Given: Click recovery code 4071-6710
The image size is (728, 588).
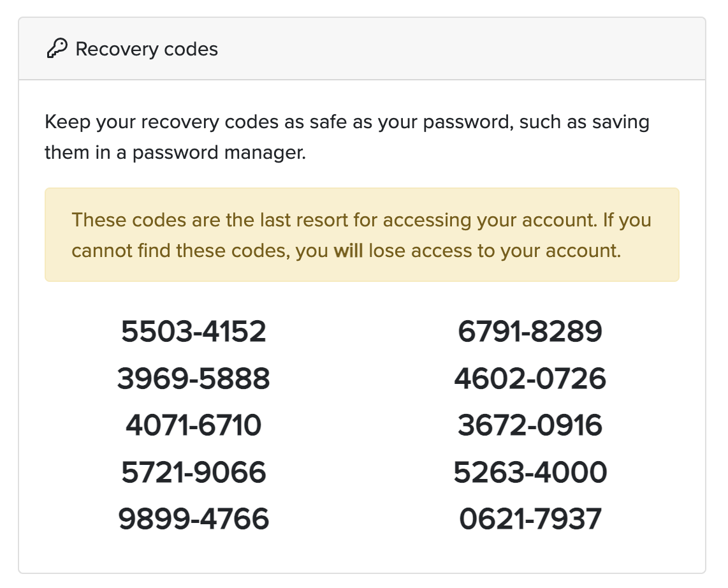Looking at the screenshot, I should click(193, 425).
